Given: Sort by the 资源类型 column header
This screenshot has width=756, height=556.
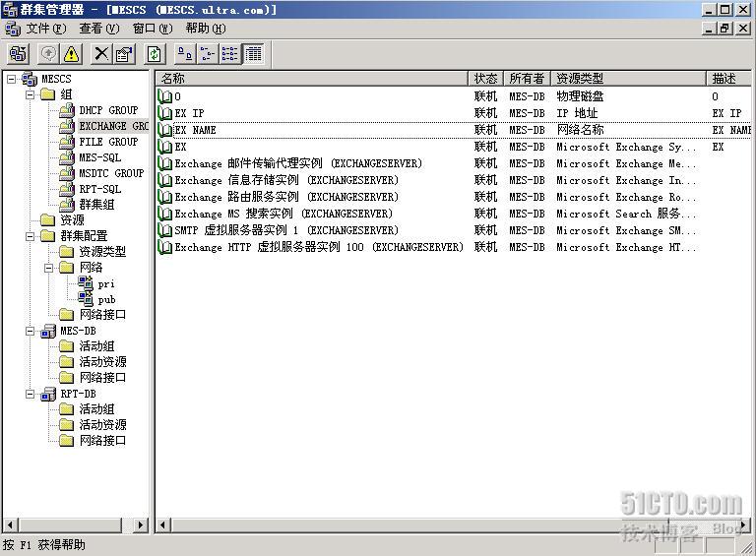Looking at the screenshot, I should [628, 78].
